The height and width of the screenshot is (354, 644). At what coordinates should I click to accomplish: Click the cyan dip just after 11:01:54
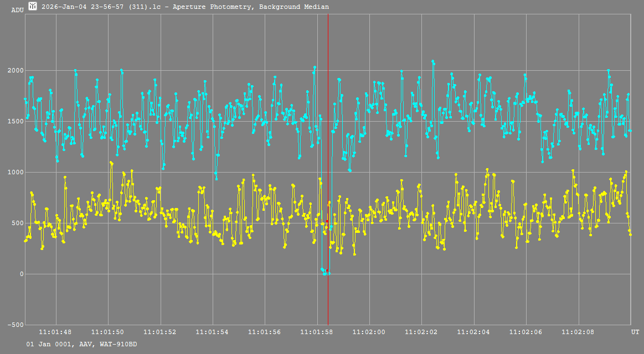(216, 177)
